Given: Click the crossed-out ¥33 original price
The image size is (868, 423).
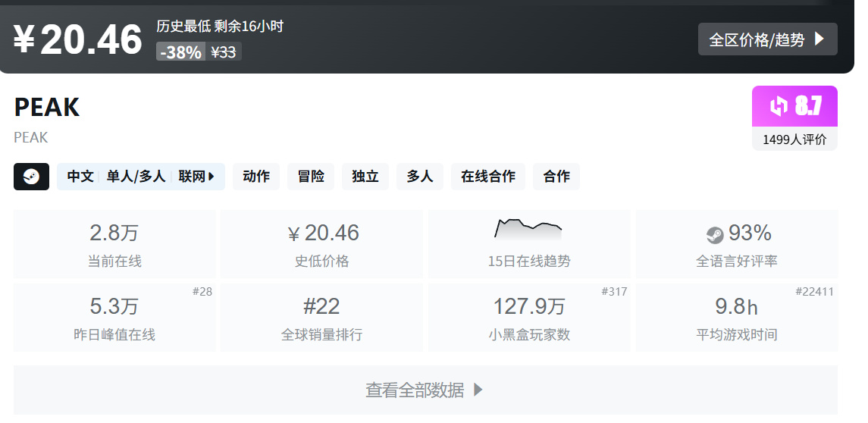Looking at the screenshot, I should pos(224,52).
